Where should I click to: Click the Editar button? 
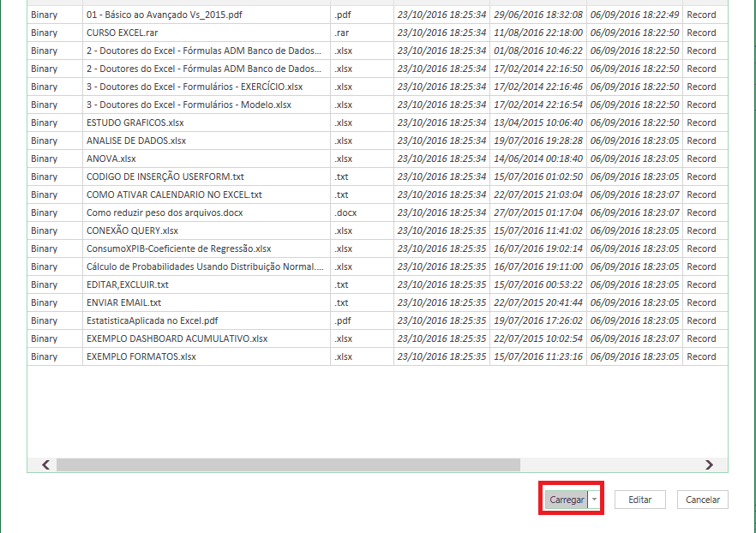pos(639,500)
